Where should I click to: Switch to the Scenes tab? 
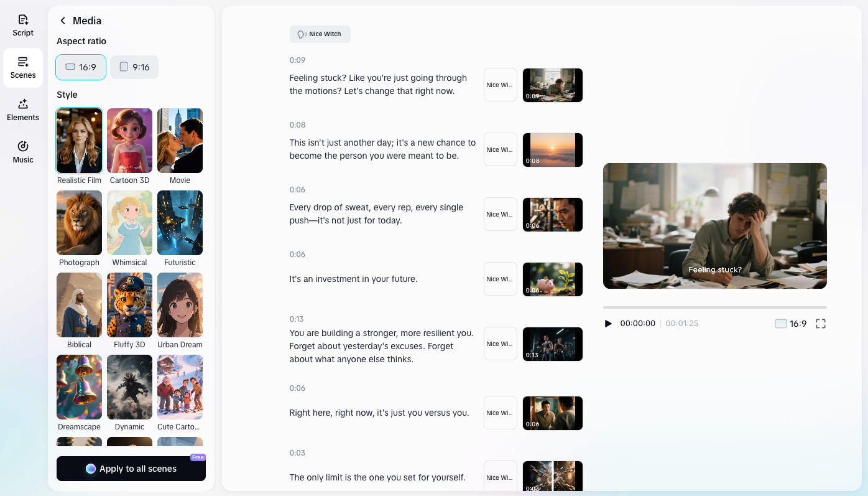pyautogui.click(x=23, y=68)
